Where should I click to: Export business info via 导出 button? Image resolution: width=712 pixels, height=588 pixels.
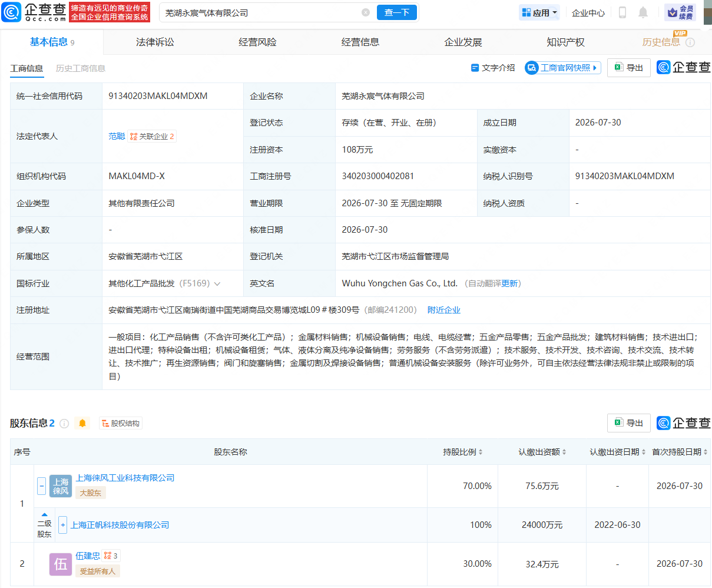[629, 68]
